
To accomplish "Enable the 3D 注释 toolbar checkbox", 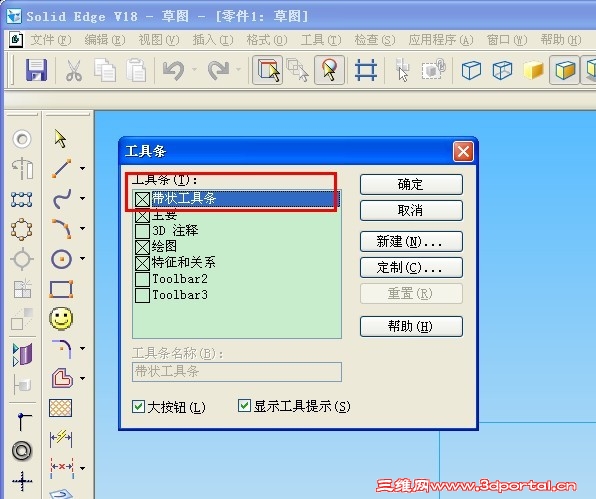I will point(143,231).
